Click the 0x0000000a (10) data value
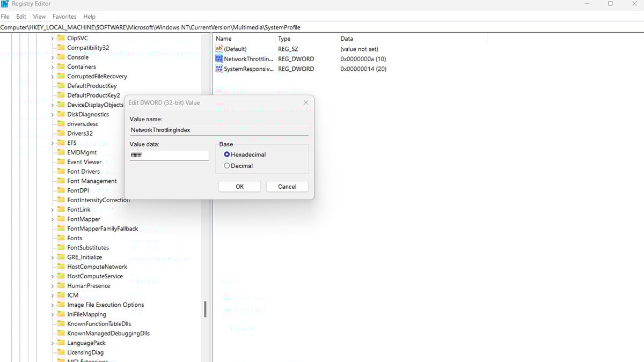Screen dimensions: 644x362 (363, 59)
